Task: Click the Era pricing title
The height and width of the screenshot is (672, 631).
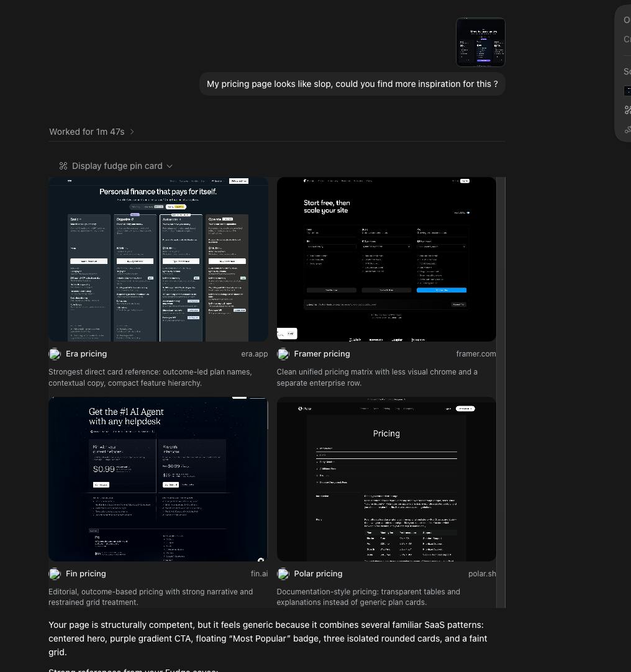Action: 86,354
